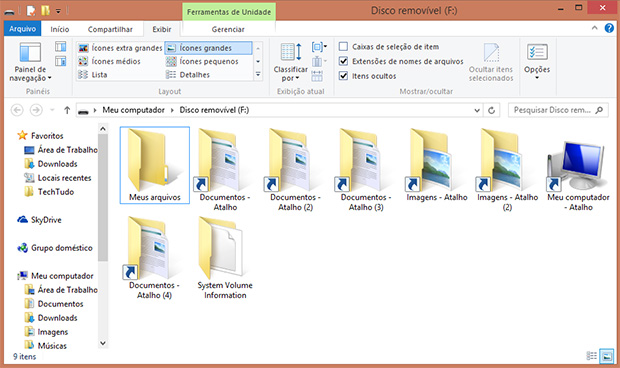The width and height of the screenshot is (620, 368).
Task: Switch to details view status bar icon
Action: (592, 356)
